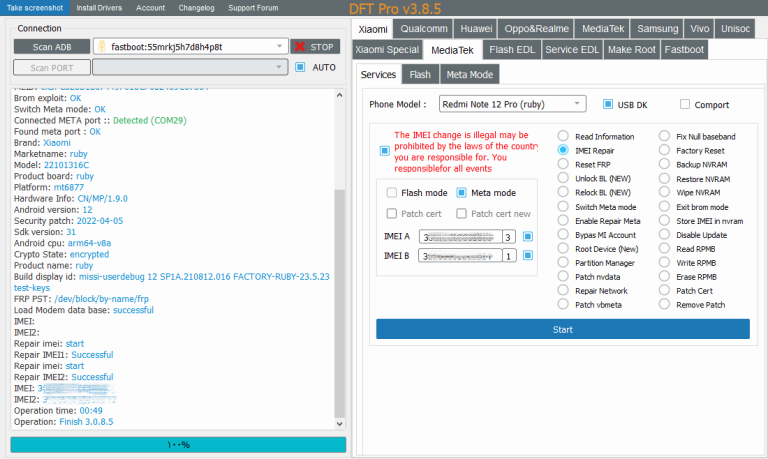This screenshot has width=768, height=459.
Task: Toggle USB DK checkbox
Action: [608, 104]
